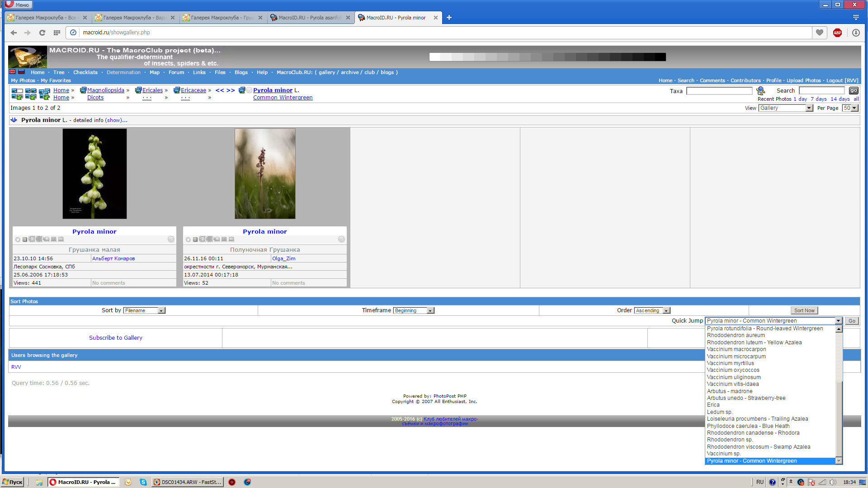The width and height of the screenshot is (868, 488).
Task: Select the radio button under the second Pyrola minor photo
Action: [x=188, y=239]
